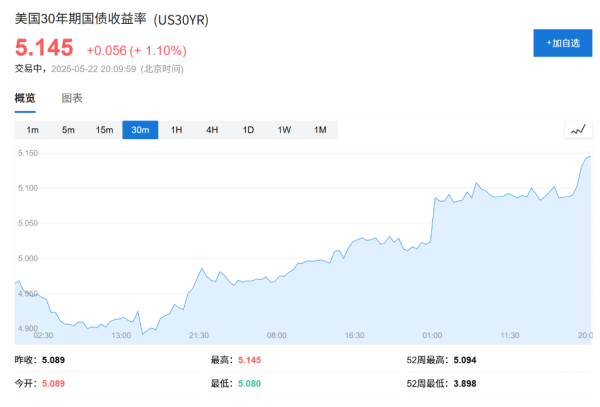
Task: Click the 21:30 time axis label
Action: [198, 335]
